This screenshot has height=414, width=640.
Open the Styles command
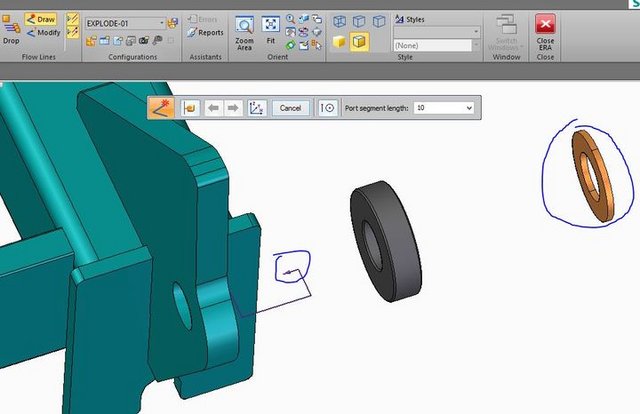click(x=410, y=19)
